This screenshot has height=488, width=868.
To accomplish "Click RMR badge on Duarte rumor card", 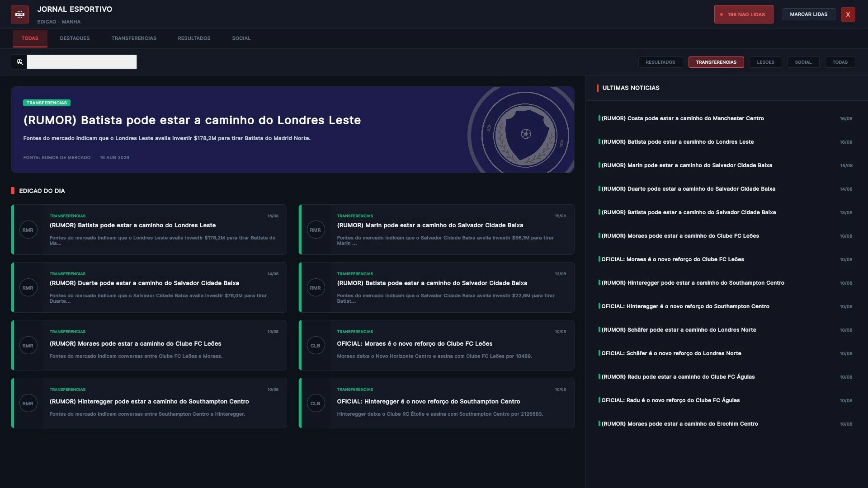I will click(x=28, y=288).
